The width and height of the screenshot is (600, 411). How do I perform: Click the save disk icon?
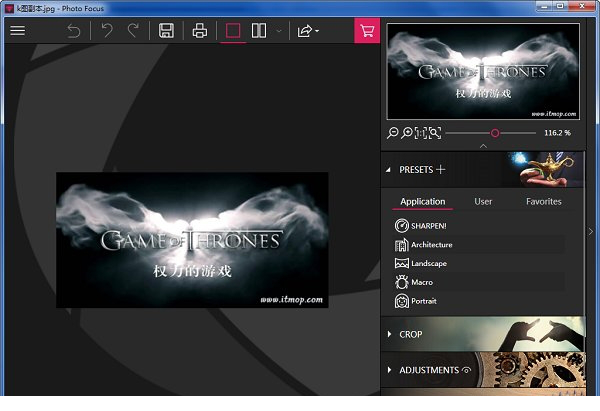166,31
